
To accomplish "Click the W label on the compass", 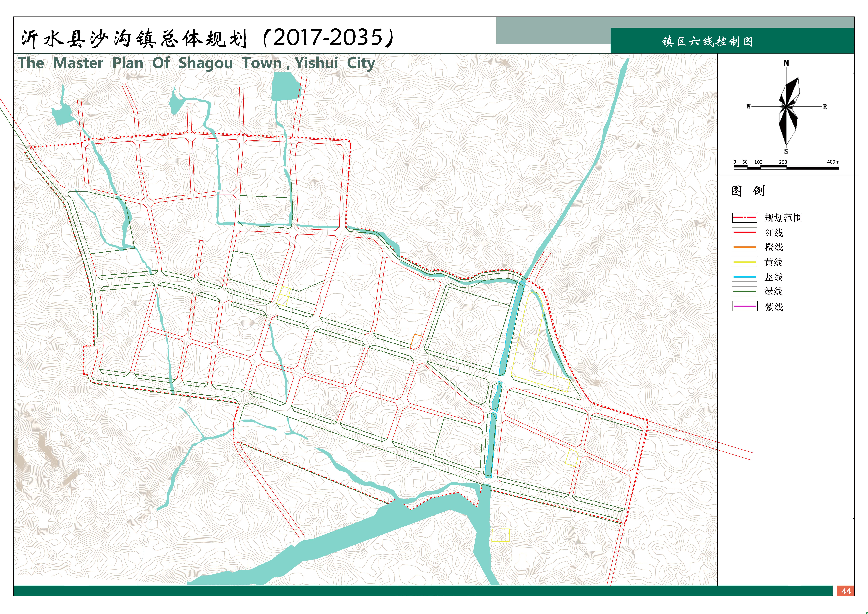I will coord(748,107).
